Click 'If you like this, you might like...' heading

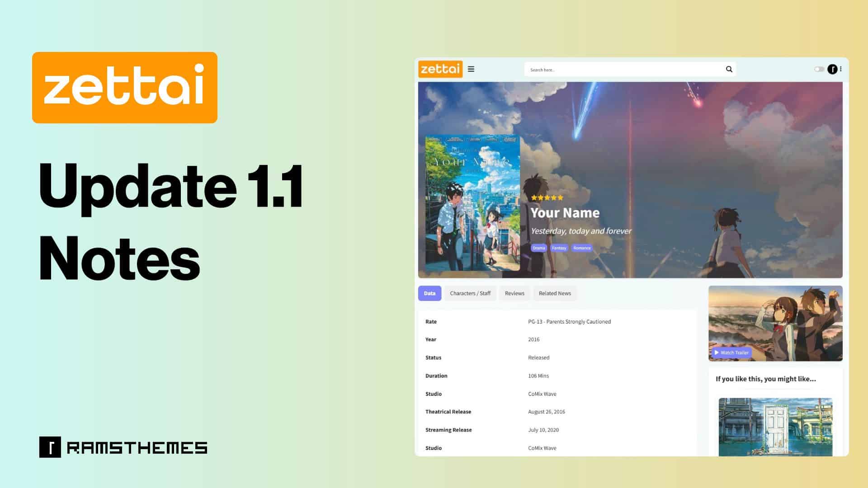765,379
